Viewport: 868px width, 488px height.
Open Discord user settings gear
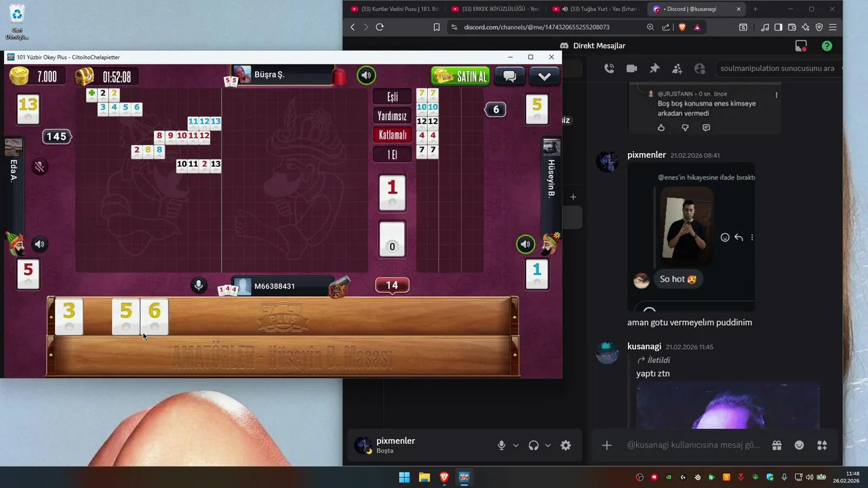pos(566,445)
